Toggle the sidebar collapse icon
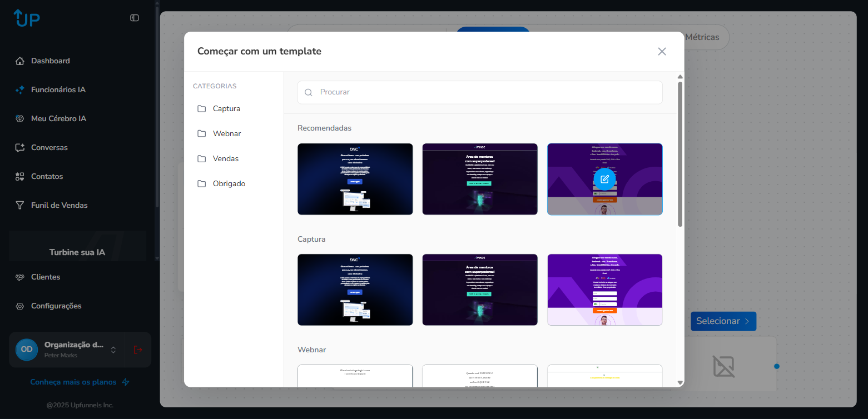The height and width of the screenshot is (419, 868). tap(135, 18)
